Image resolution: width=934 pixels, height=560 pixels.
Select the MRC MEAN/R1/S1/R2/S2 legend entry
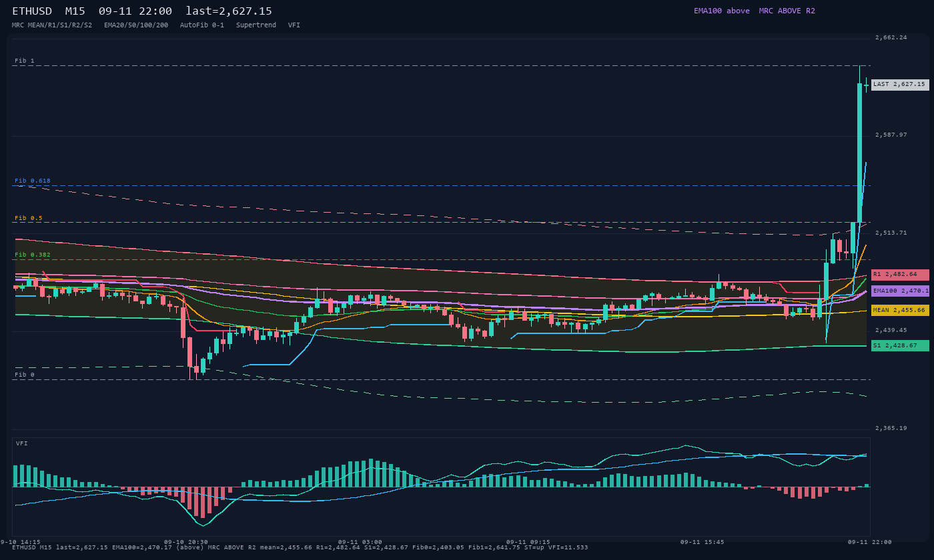pyautogui.click(x=52, y=25)
